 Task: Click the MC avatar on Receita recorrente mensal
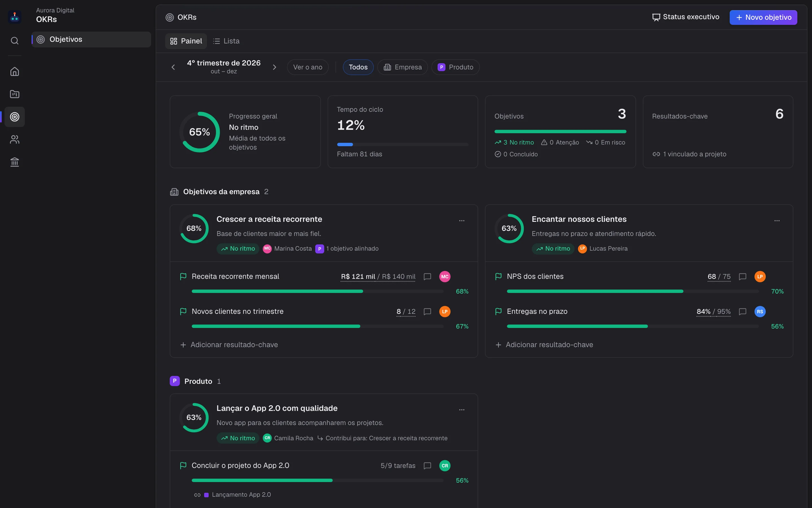pyautogui.click(x=445, y=277)
